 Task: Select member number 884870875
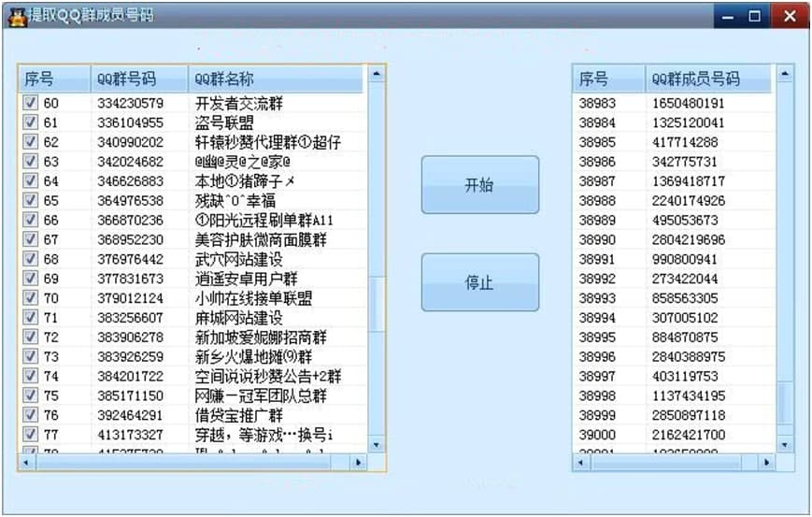coord(685,337)
